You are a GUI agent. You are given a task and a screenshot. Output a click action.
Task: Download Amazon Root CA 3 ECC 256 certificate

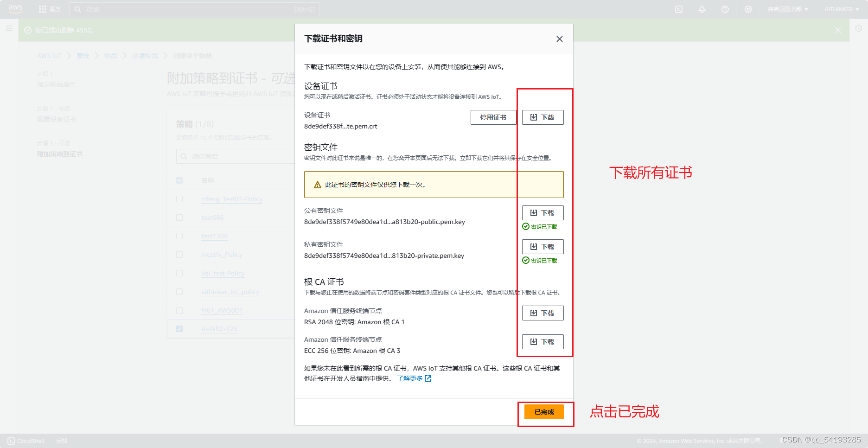coord(543,342)
